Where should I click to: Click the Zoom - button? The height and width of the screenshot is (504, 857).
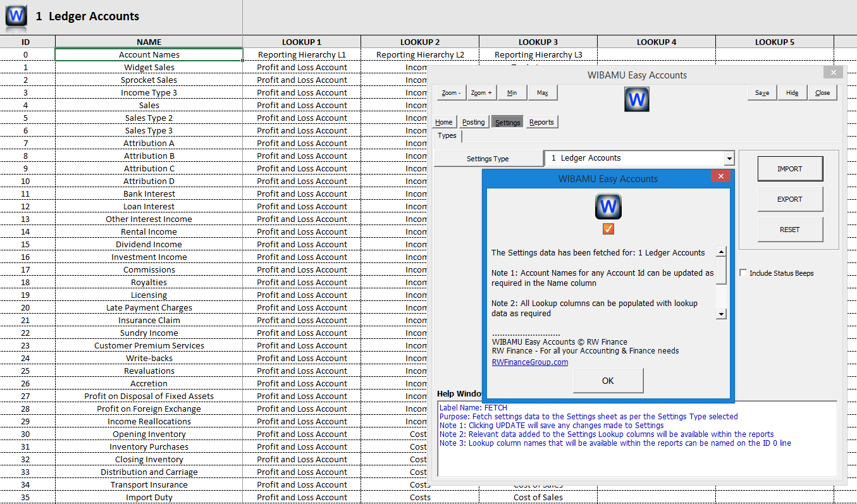[x=450, y=92]
